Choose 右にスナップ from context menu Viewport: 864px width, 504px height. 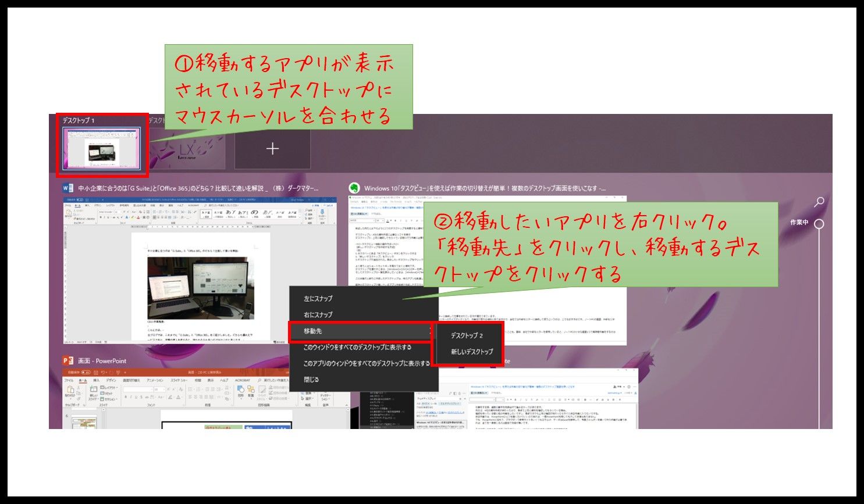tap(318, 315)
